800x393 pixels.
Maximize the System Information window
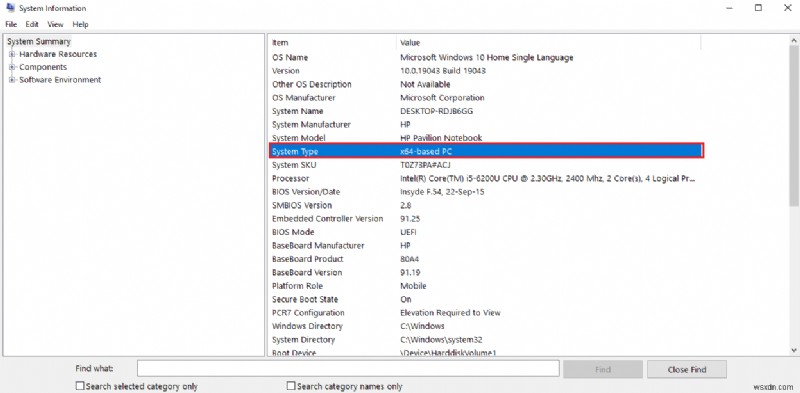(x=758, y=8)
